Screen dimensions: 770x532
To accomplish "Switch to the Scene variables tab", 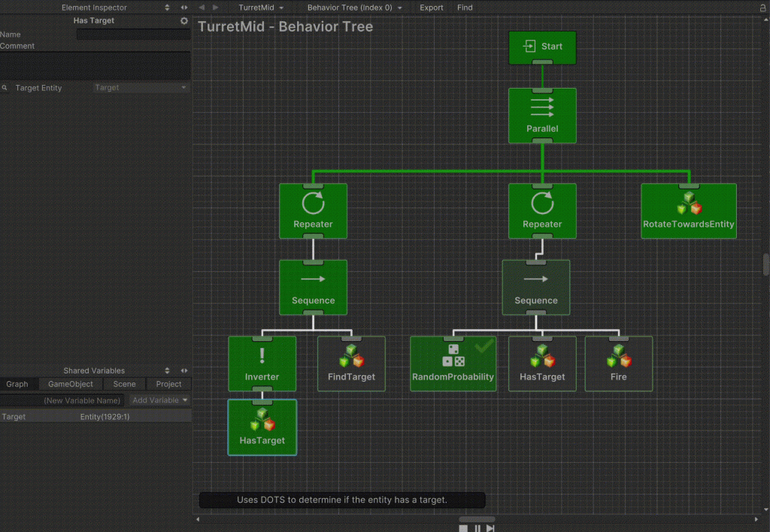I will 124,384.
